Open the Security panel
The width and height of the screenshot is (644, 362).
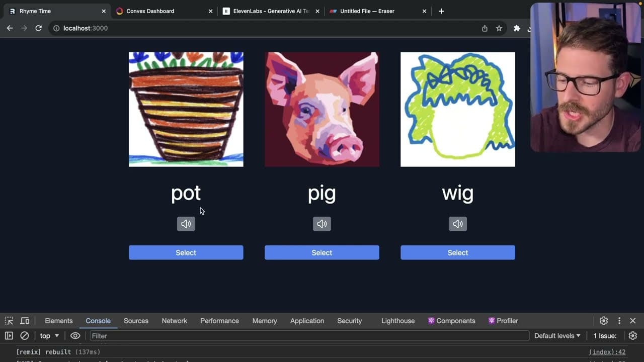[x=350, y=321]
